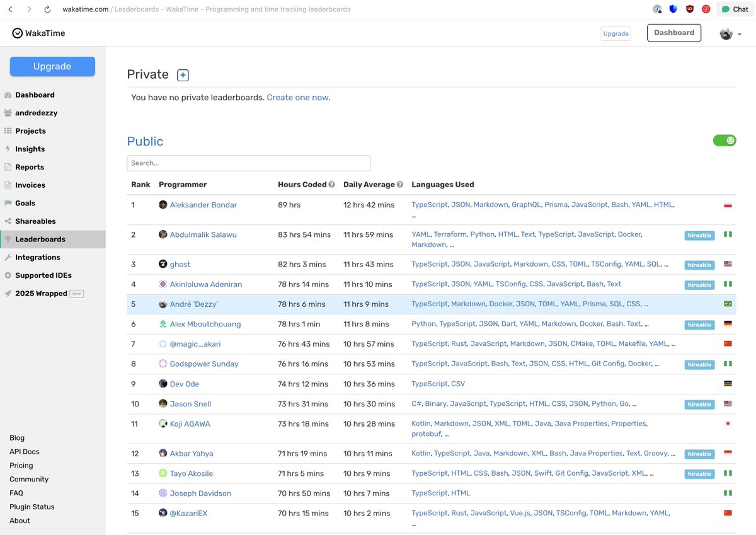
Task: Toggle the Public leaderboard green switch
Action: coord(724,140)
